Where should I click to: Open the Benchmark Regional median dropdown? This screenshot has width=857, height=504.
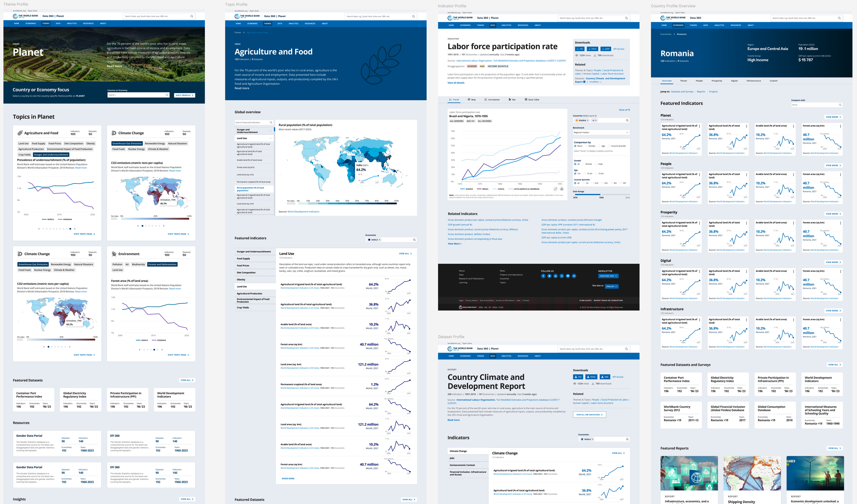[x=601, y=132]
